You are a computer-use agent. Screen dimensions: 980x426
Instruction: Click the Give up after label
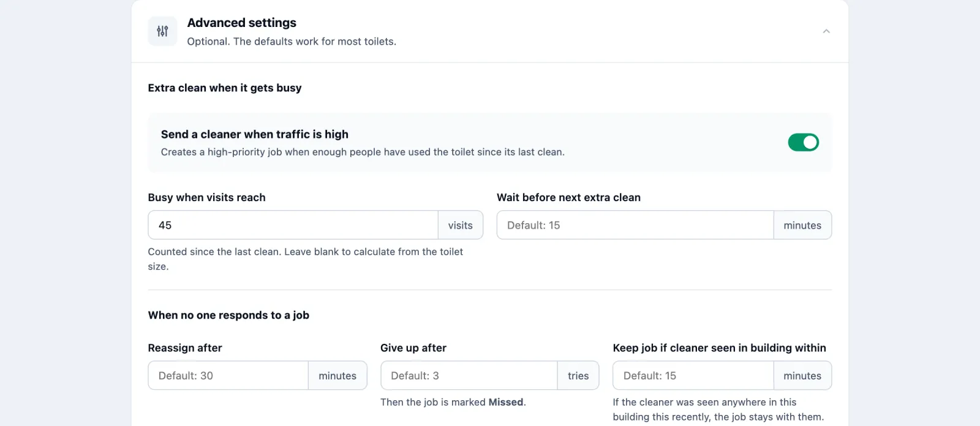point(413,348)
